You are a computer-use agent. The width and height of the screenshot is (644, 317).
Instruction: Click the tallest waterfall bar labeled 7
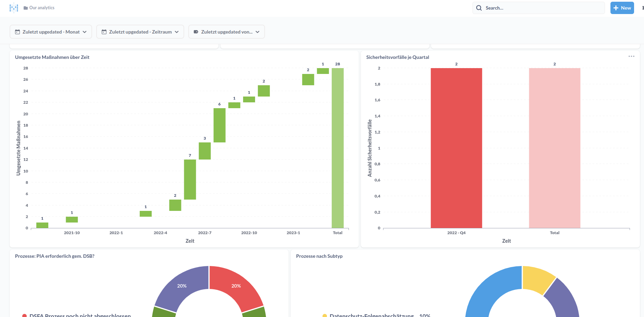[x=190, y=179]
